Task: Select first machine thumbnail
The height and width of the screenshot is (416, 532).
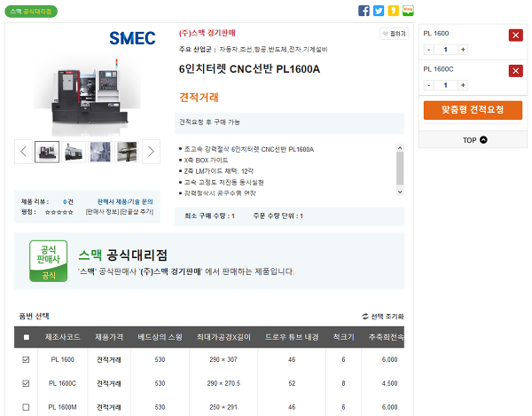Action: [x=47, y=152]
